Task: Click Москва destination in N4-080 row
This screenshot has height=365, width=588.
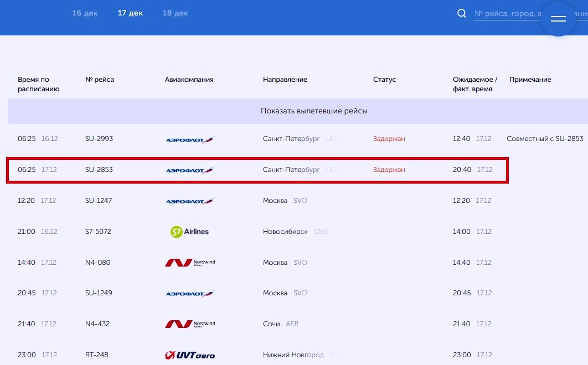Action: 275,263
